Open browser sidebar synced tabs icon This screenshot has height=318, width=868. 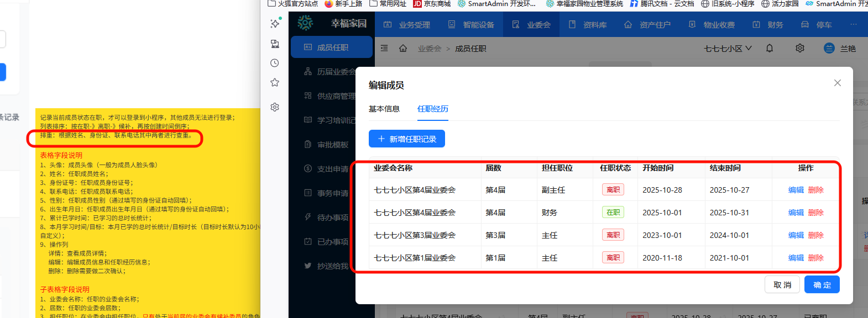pos(275,44)
